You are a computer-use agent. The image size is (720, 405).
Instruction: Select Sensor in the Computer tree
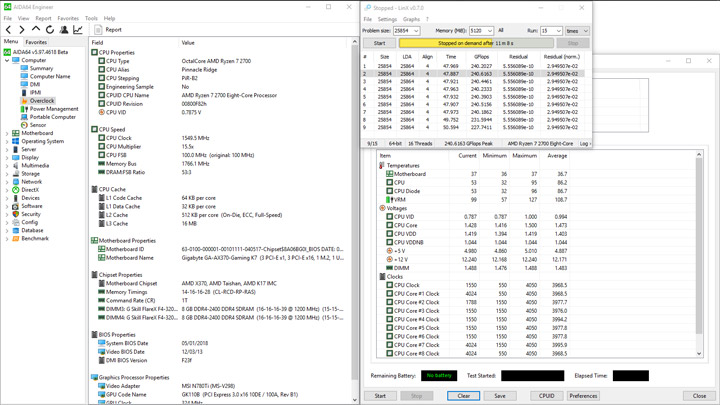[37, 125]
